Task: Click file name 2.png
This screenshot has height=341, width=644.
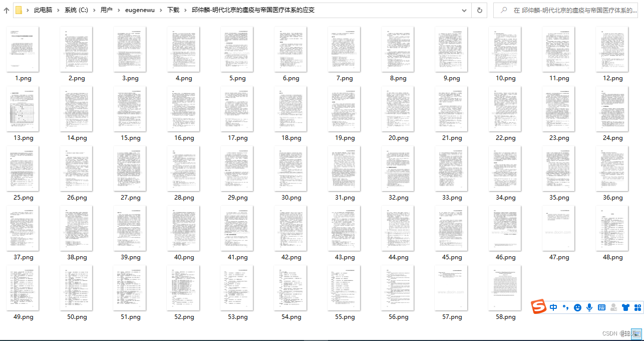Action: pos(77,78)
